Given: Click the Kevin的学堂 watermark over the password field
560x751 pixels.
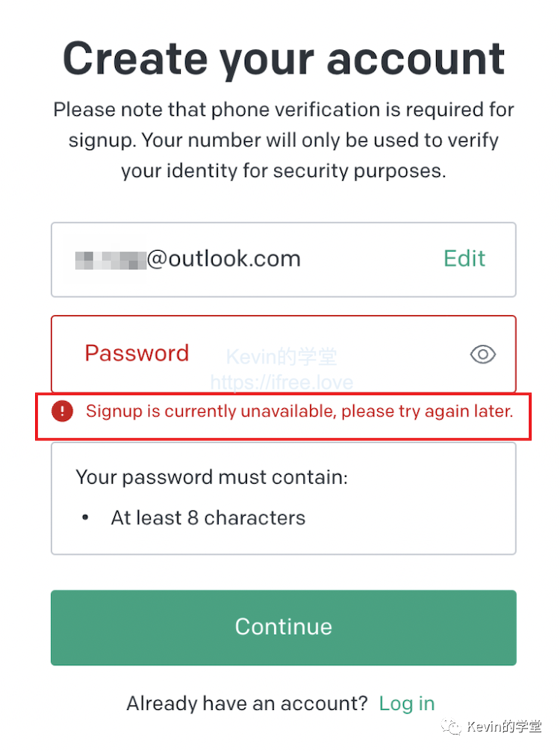Looking at the screenshot, I should (281, 357).
